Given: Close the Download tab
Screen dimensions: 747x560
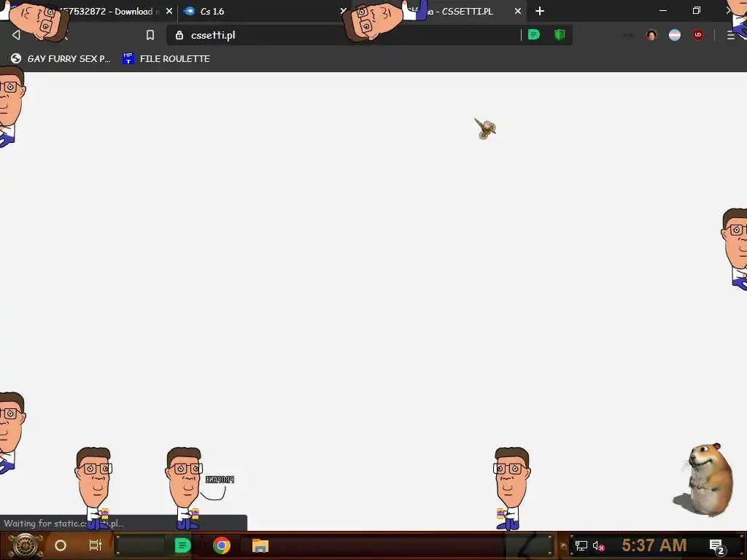Looking at the screenshot, I should 169,11.
